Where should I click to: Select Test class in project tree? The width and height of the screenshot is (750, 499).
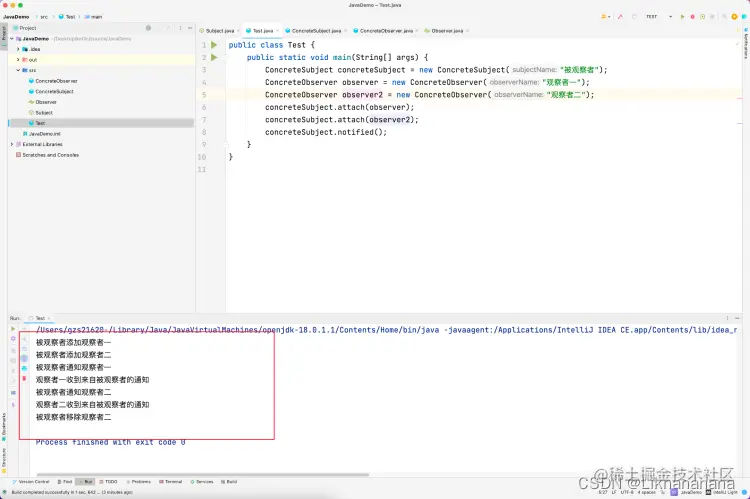coord(40,123)
